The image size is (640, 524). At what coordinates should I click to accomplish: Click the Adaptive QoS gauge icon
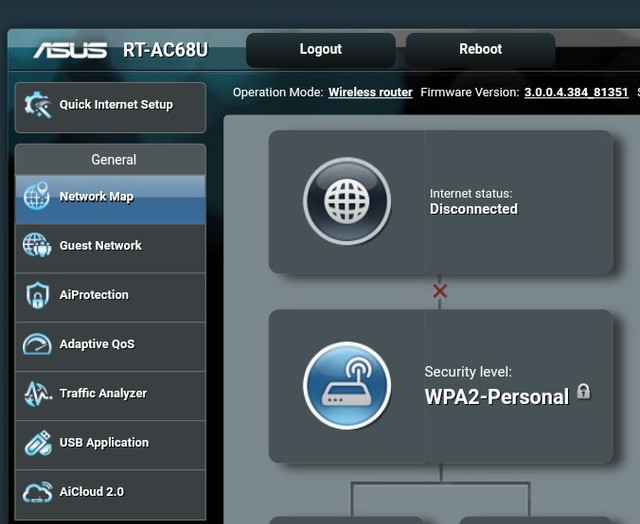[x=37, y=344]
